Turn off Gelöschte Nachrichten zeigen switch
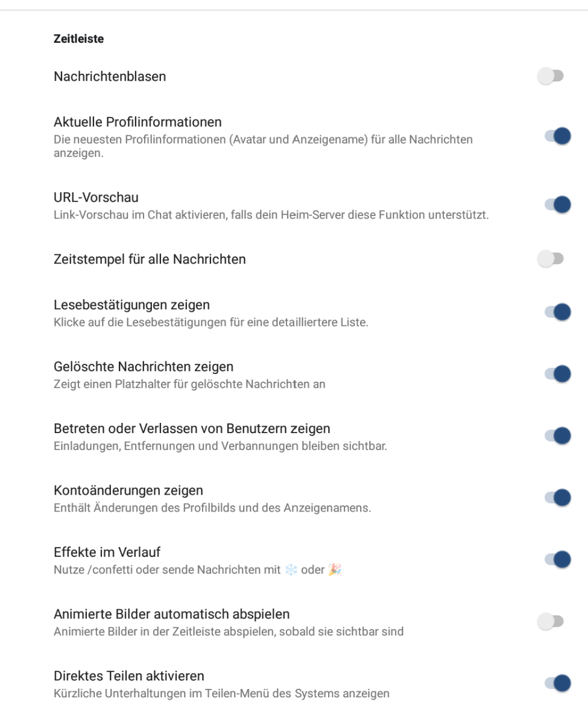This screenshot has width=588, height=704. (557, 374)
